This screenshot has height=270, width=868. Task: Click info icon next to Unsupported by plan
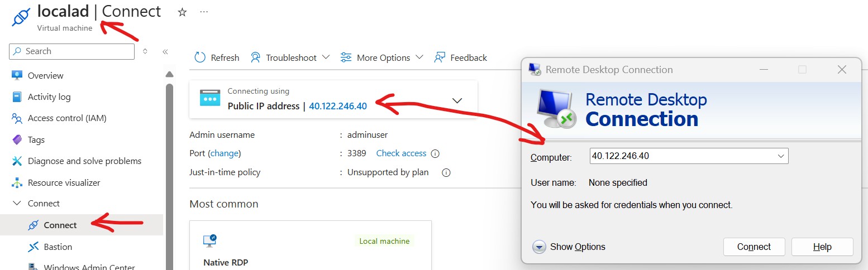click(x=446, y=172)
